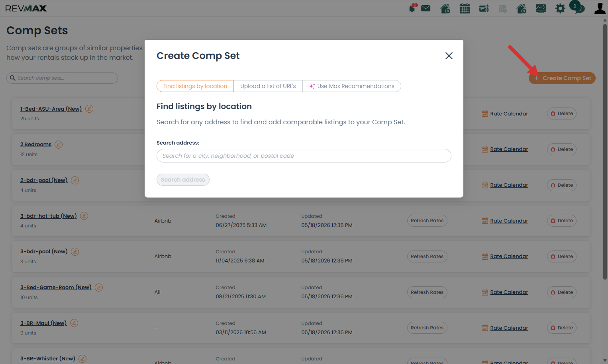Close the Create Comp Set dialog
This screenshot has width=608, height=364.
pyautogui.click(x=449, y=56)
